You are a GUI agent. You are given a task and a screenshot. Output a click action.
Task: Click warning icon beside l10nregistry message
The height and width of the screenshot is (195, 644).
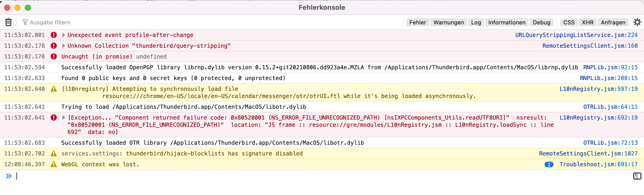54,89
